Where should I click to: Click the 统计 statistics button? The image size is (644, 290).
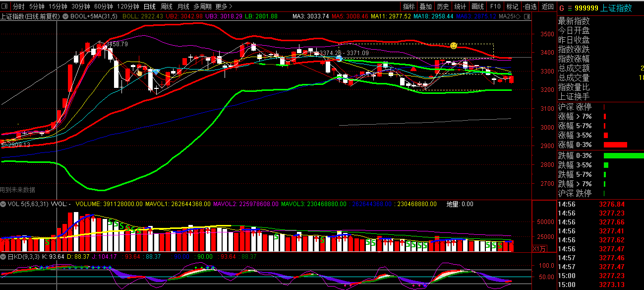pyautogui.click(x=460, y=6)
